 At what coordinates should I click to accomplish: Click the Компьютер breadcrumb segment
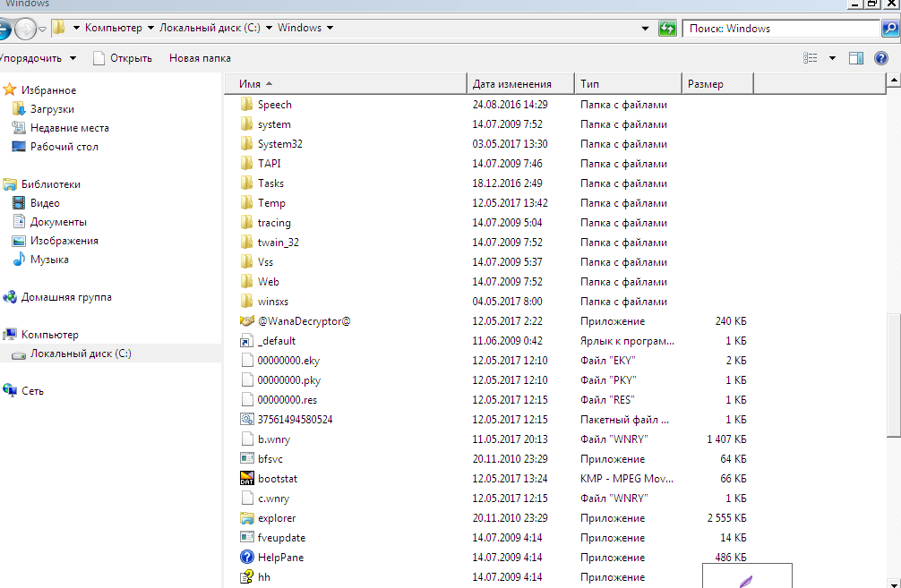[113, 28]
